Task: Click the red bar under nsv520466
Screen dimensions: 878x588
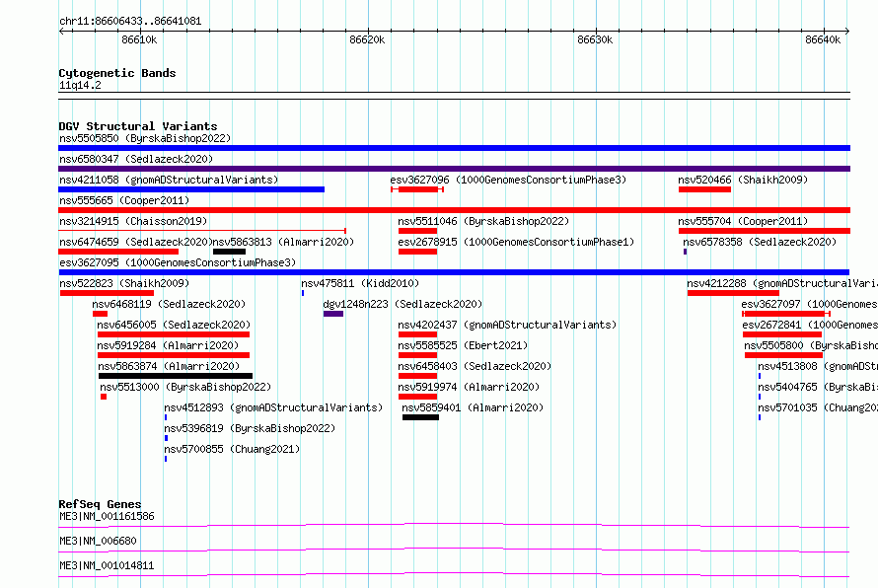Action: tap(704, 189)
